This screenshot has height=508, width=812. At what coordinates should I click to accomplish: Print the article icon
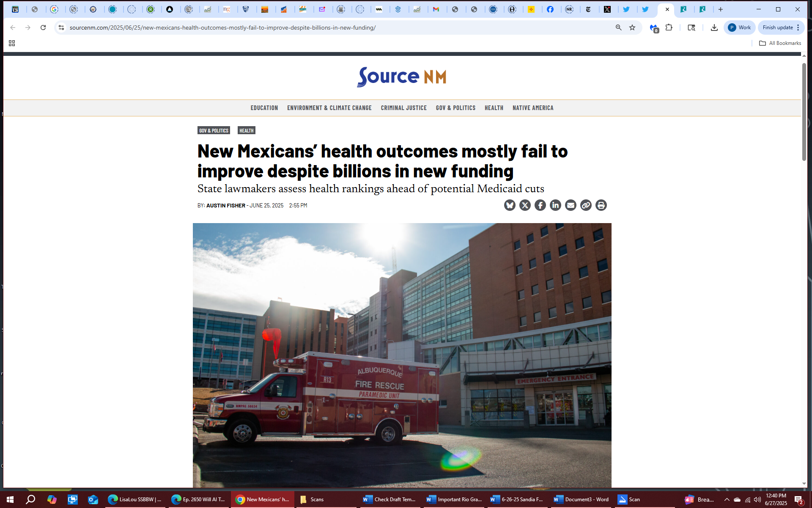tap(601, 205)
